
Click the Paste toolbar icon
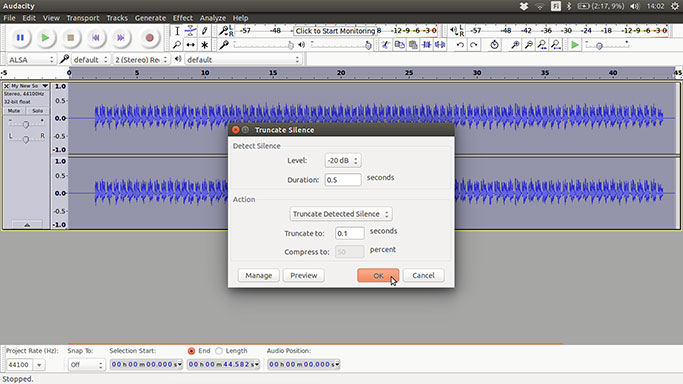(x=413, y=45)
